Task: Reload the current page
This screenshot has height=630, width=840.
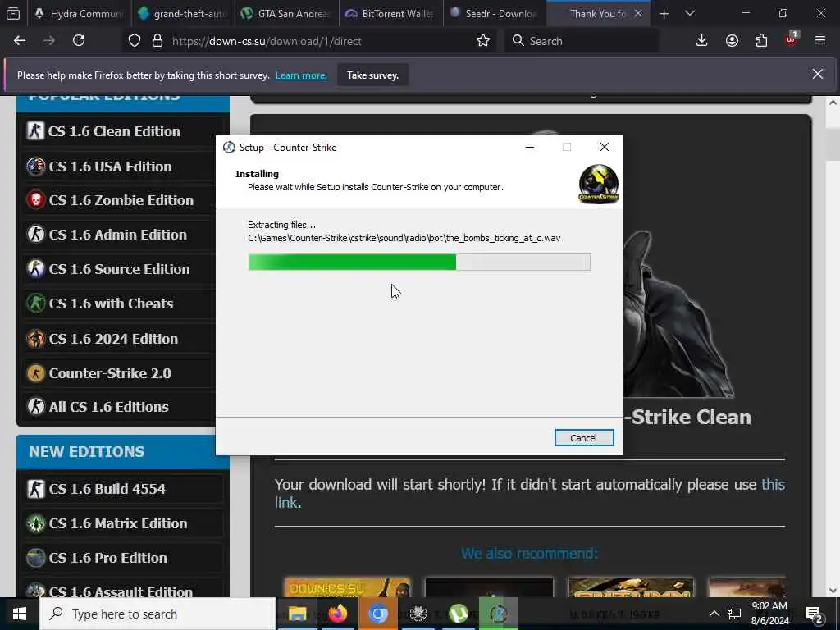Action: coord(79,41)
